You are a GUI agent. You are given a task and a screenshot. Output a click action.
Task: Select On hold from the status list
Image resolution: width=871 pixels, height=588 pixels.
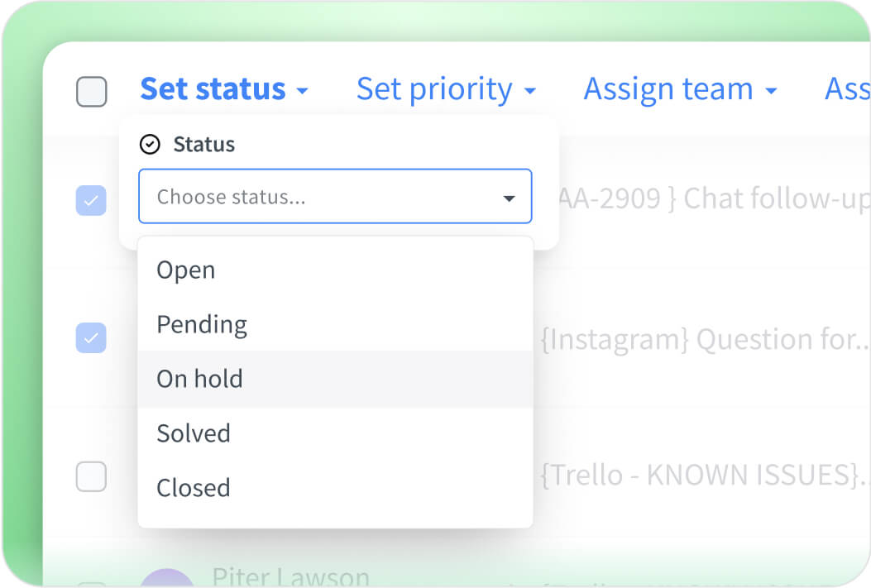199,379
